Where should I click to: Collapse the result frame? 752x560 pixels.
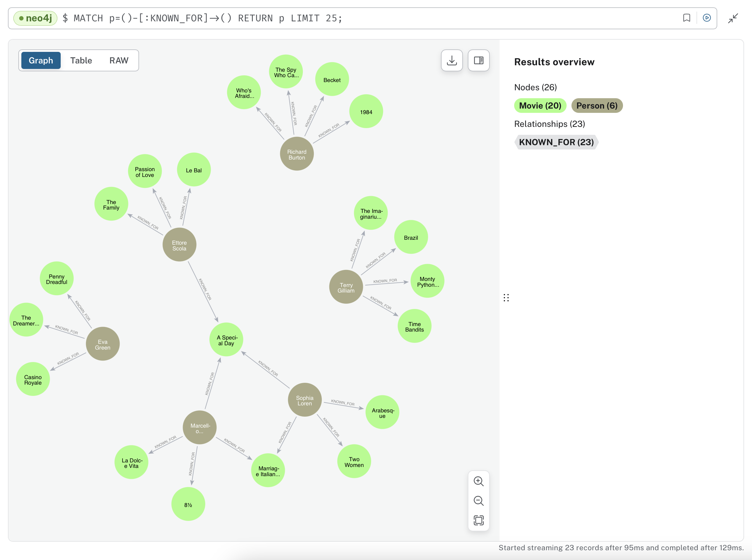[733, 18]
